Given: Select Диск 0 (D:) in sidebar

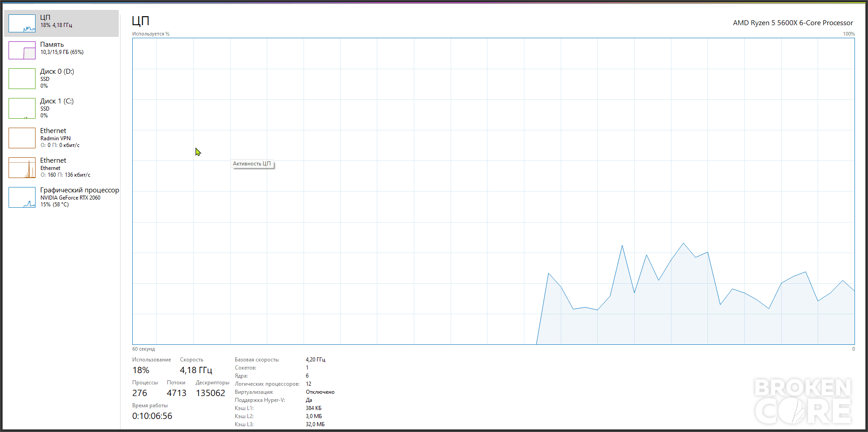Looking at the screenshot, I should pos(62,79).
